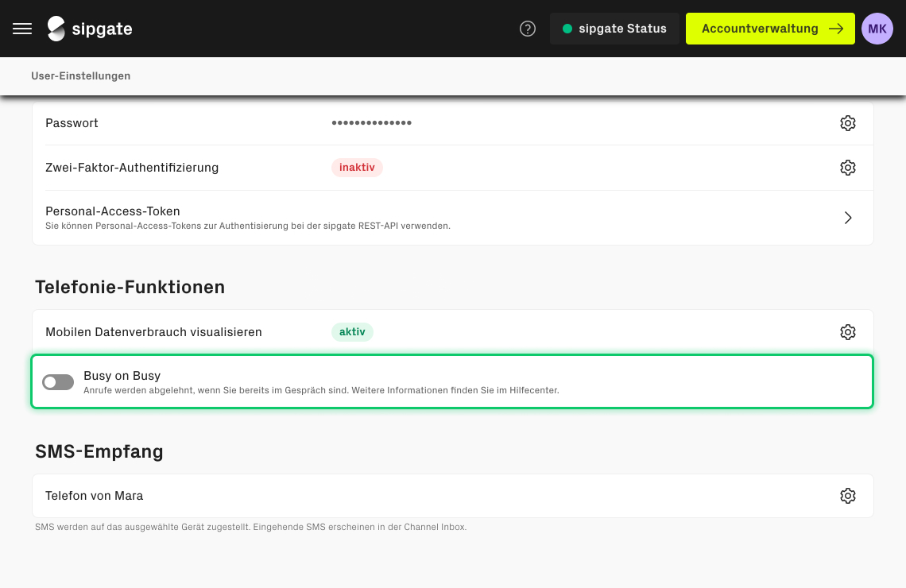
Task: Click the User-Einstellungen breadcrumb
Action: tap(80, 76)
